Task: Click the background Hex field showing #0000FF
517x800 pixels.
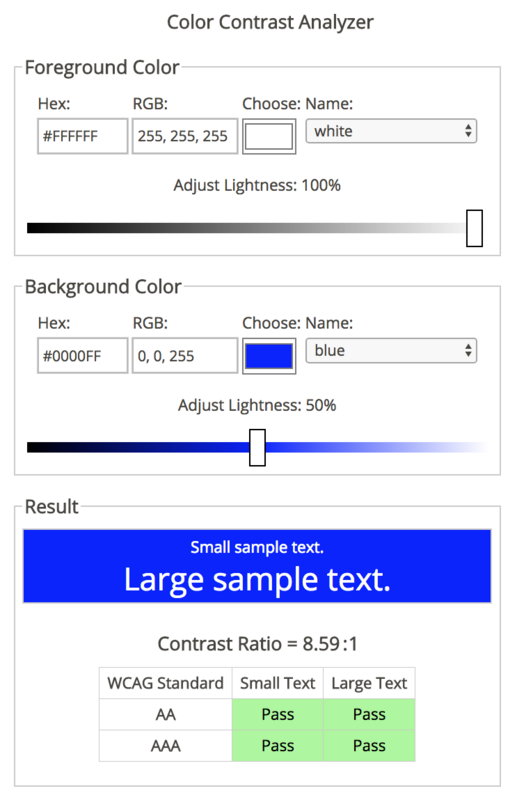Action: [x=83, y=356]
